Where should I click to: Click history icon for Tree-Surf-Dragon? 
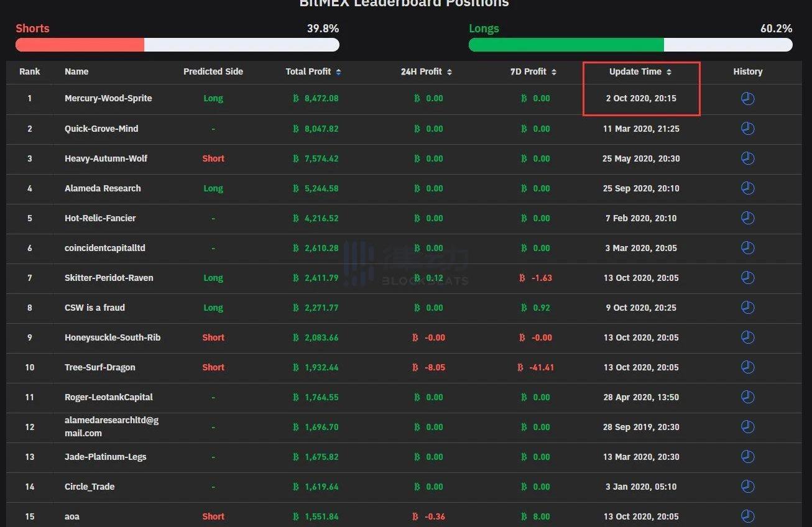(747, 367)
